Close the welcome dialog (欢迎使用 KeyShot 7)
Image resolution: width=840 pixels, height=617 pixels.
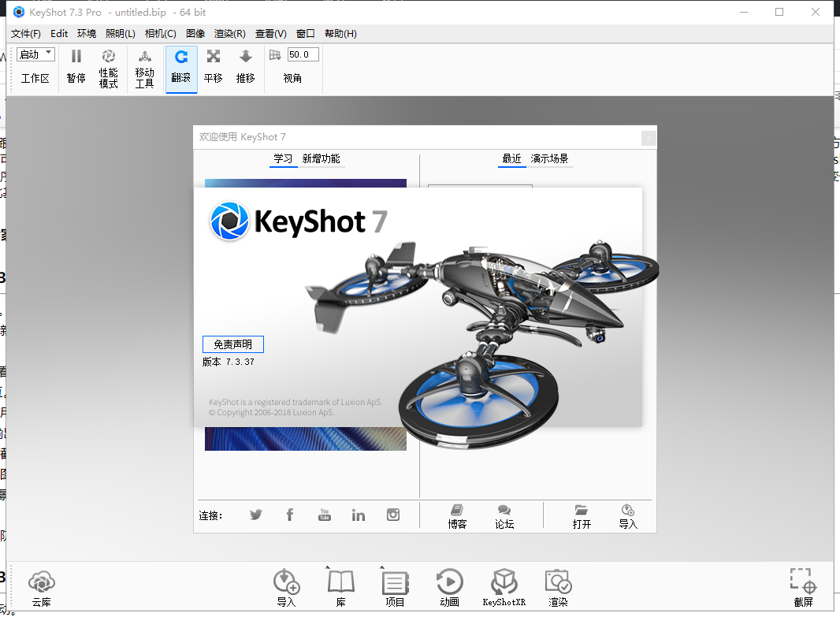point(649,138)
